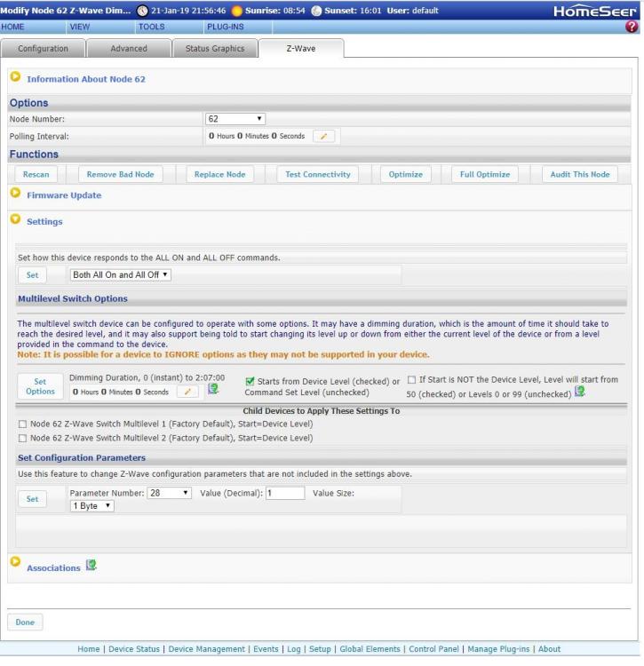This screenshot has width=644, height=666.
Task: Click the red help question mark icon
Action: pos(632,28)
